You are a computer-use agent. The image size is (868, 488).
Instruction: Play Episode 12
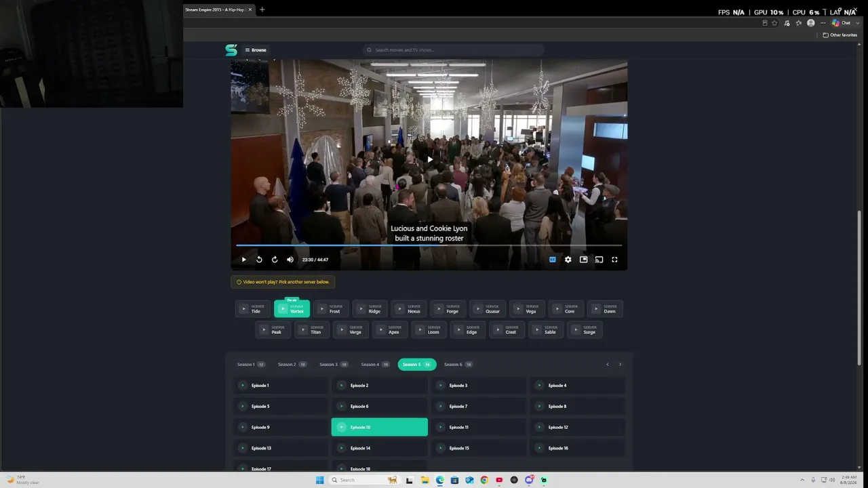[578, 427]
